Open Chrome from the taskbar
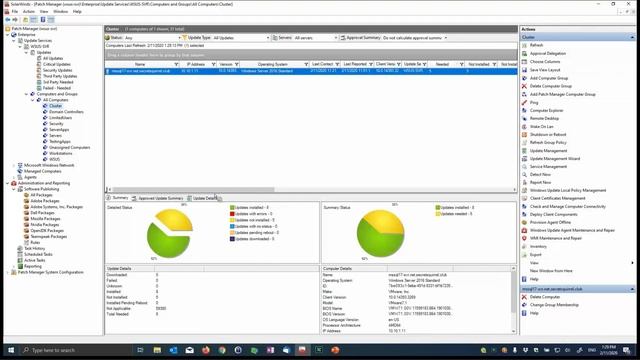 pos(222,350)
